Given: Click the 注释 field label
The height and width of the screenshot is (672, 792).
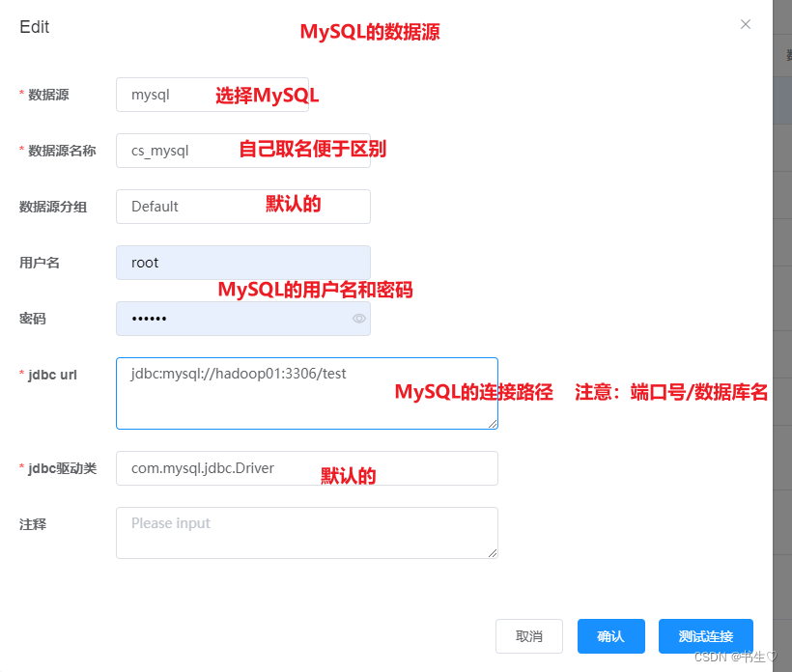Looking at the screenshot, I should [x=33, y=524].
